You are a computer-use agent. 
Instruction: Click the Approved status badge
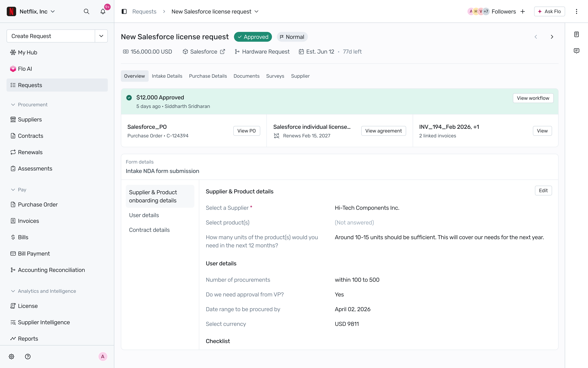pyautogui.click(x=253, y=37)
